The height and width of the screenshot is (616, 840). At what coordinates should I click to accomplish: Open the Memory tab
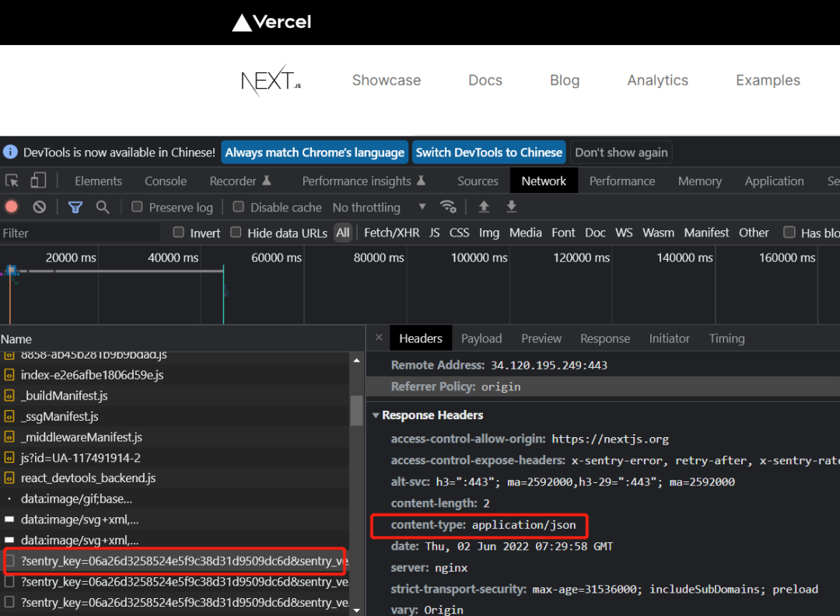[700, 181]
